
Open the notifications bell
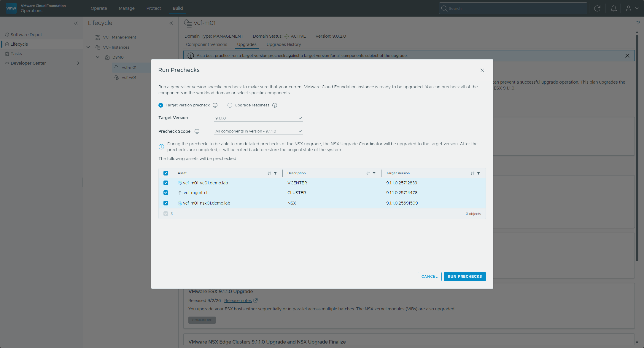point(613,8)
